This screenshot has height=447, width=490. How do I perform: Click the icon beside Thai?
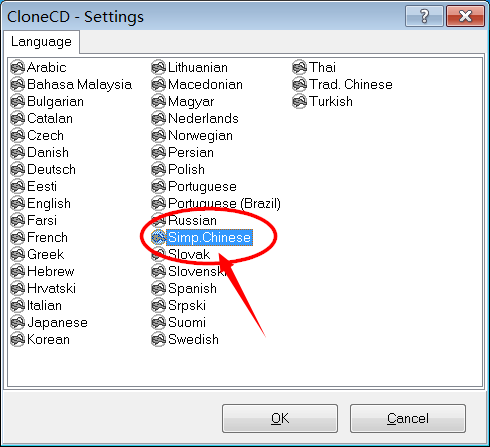(x=300, y=67)
